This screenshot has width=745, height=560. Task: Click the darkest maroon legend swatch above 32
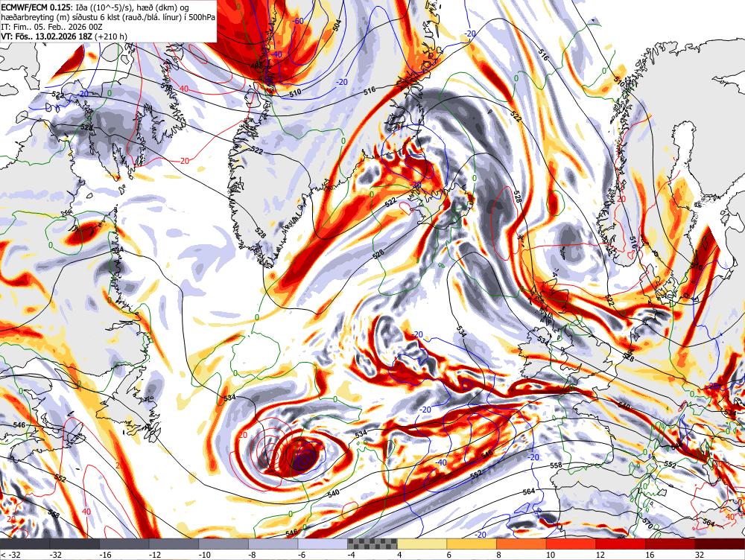(720, 544)
